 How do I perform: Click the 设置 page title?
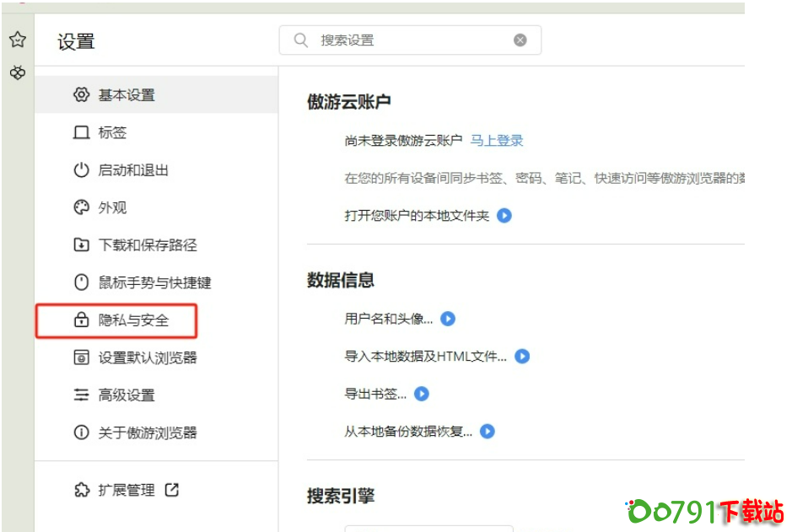tap(76, 41)
